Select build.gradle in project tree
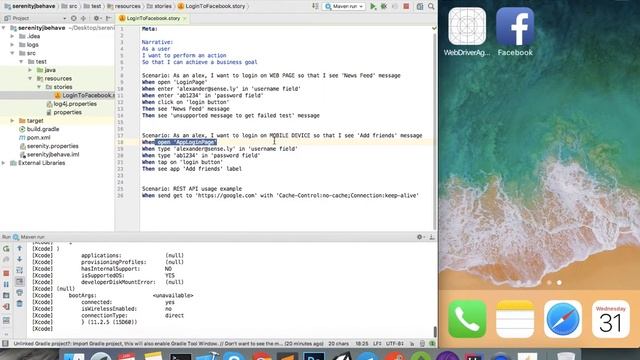This screenshot has height=360, width=640. (39, 129)
